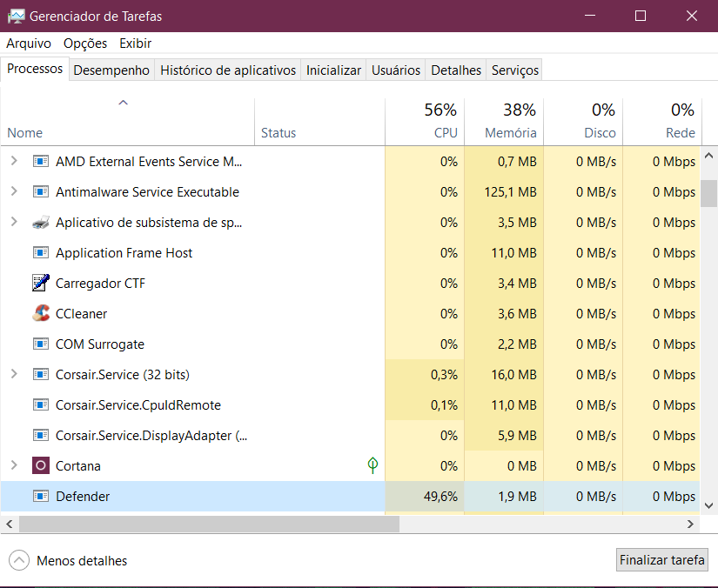The width and height of the screenshot is (718, 588).
Task: Click the Corsair.Service.DisplayAdapter icon
Action: pos(41,435)
